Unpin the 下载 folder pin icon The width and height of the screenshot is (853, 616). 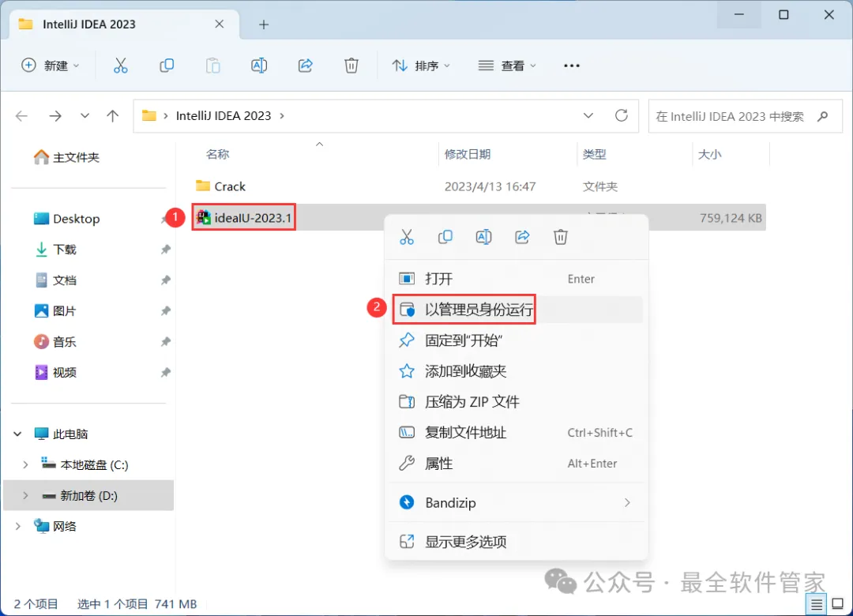(x=165, y=250)
